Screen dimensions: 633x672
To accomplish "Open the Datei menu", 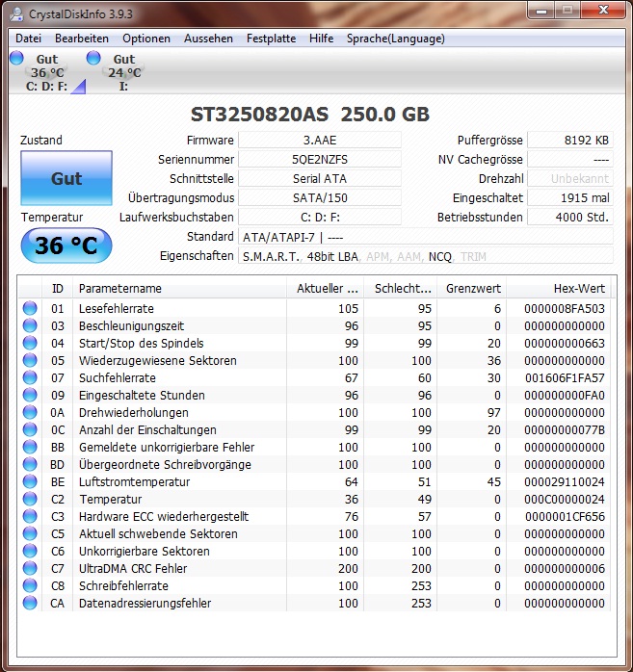I will click(28, 39).
